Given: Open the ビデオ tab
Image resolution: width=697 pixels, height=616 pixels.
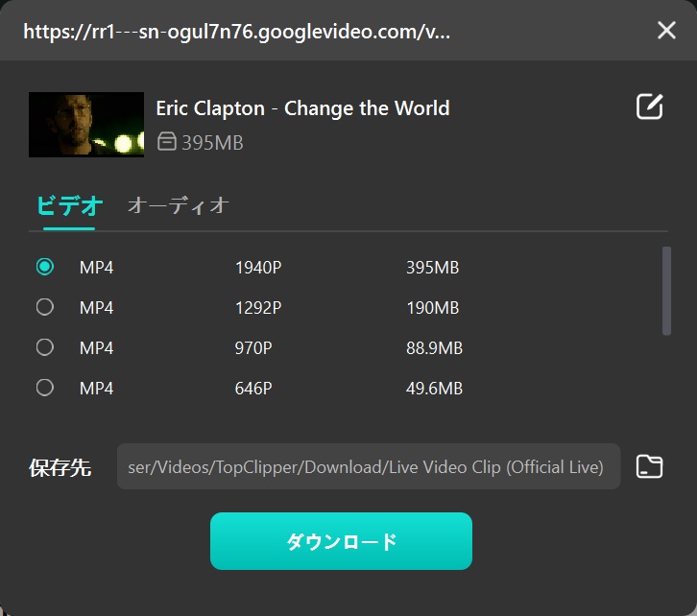Looking at the screenshot, I should (69, 205).
